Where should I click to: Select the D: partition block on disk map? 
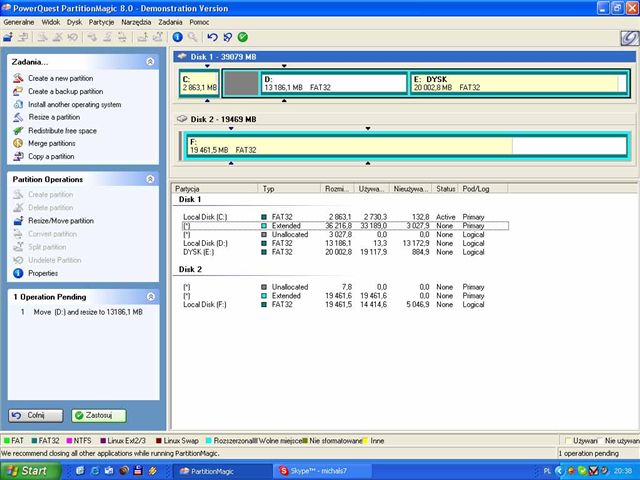[x=334, y=83]
